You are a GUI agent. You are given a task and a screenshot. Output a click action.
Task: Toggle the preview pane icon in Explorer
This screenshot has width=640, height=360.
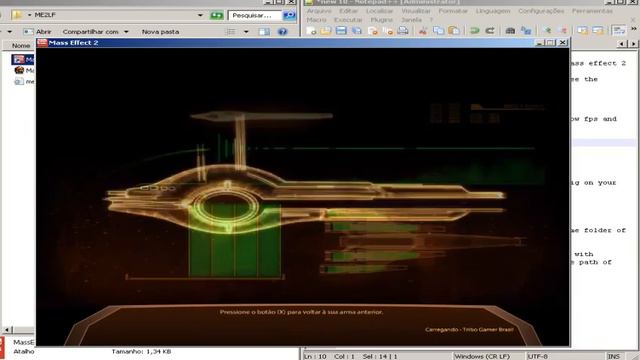(x=264, y=31)
